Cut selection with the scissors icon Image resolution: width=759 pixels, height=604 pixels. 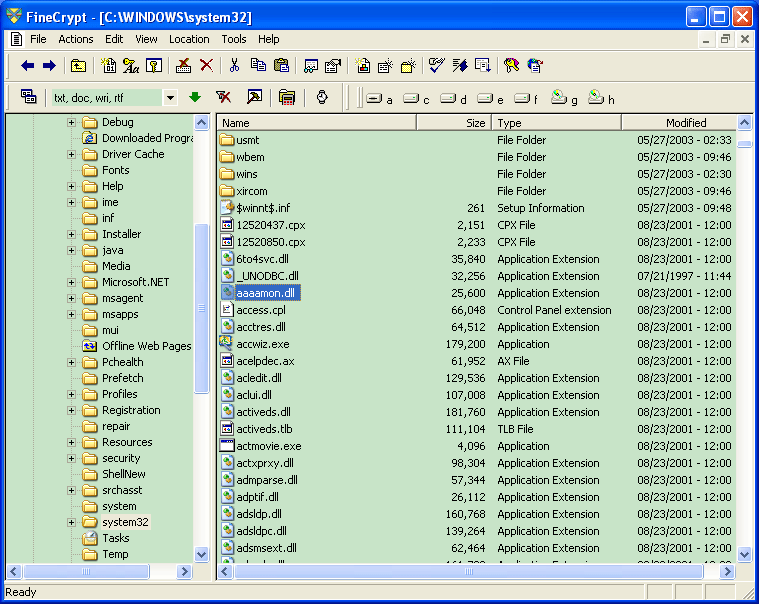tap(234, 65)
